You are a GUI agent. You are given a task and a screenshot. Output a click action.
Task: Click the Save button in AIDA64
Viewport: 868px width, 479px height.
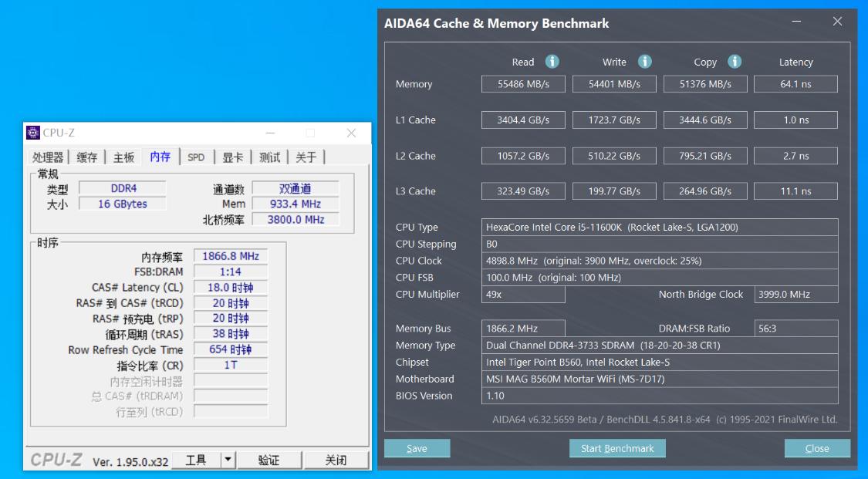pos(417,447)
